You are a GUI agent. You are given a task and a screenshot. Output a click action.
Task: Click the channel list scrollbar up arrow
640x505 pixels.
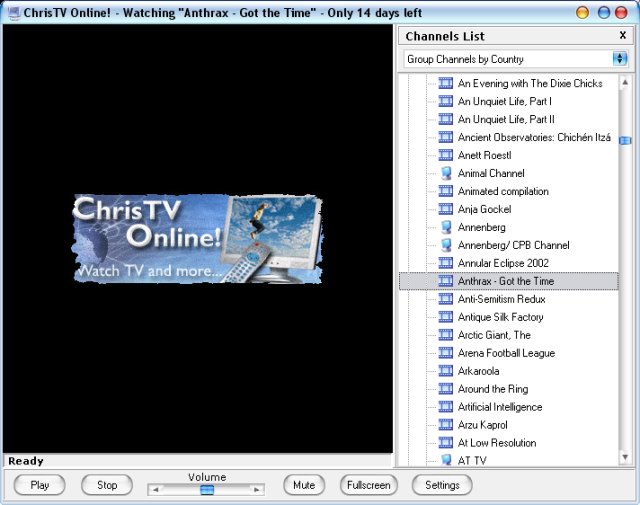pos(625,83)
